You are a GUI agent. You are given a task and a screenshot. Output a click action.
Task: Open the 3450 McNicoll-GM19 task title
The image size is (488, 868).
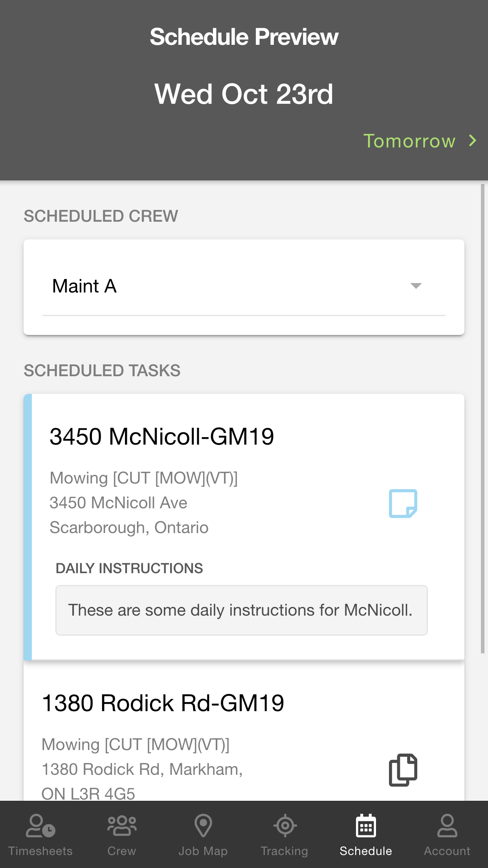pos(161,436)
